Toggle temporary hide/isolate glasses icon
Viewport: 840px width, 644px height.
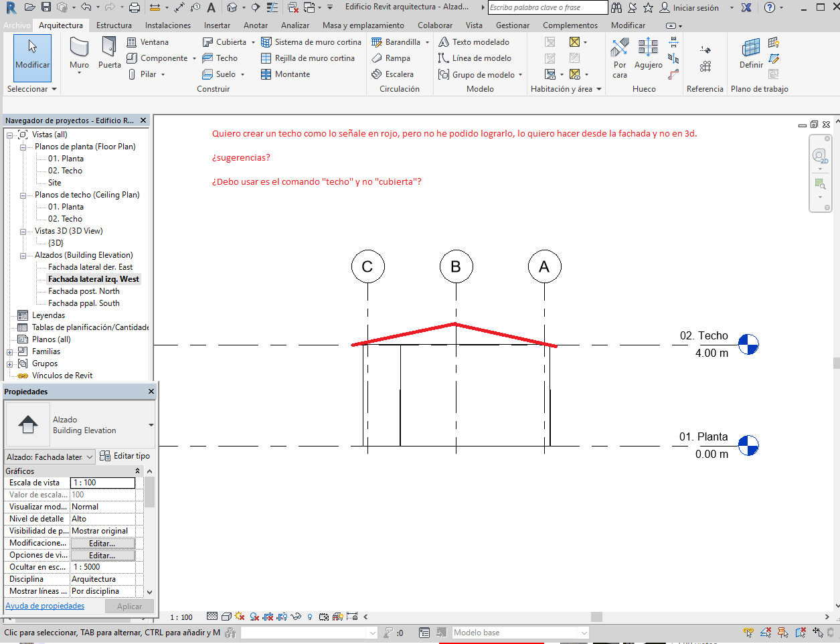(x=296, y=616)
